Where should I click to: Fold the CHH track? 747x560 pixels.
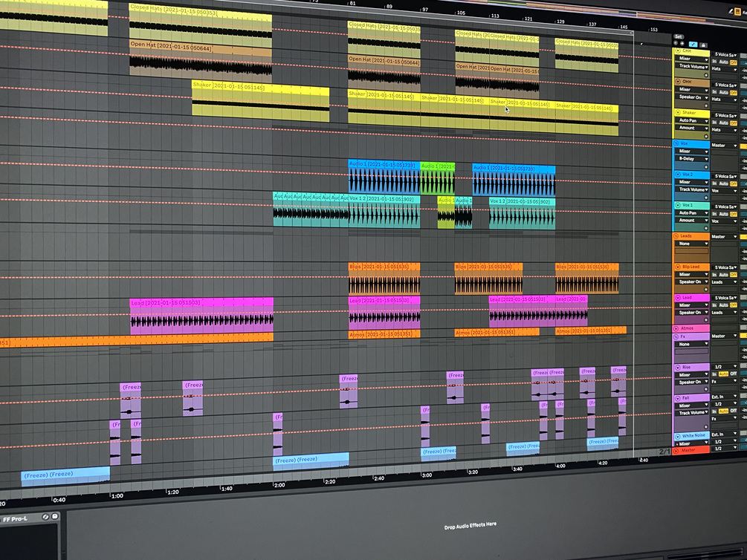pos(678,51)
